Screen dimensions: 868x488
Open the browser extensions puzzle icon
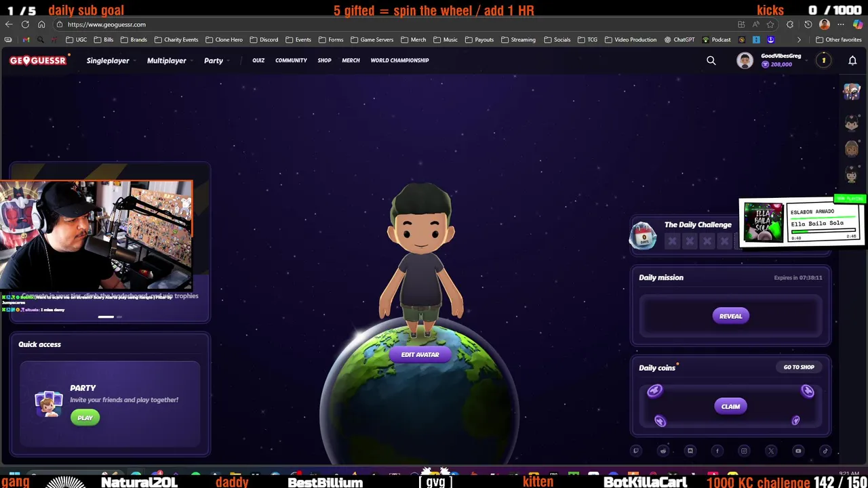point(790,24)
